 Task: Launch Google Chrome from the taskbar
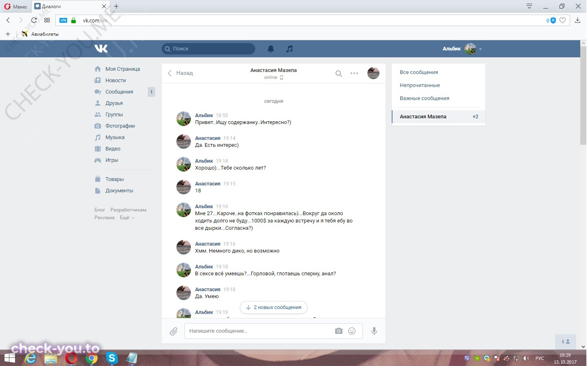click(x=92, y=358)
